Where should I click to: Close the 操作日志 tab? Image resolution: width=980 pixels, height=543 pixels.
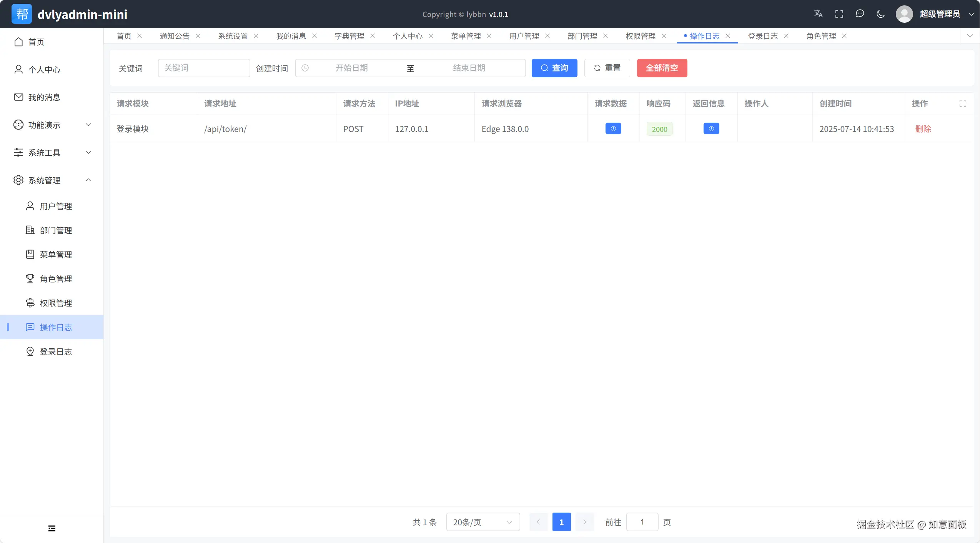[x=728, y=36]
